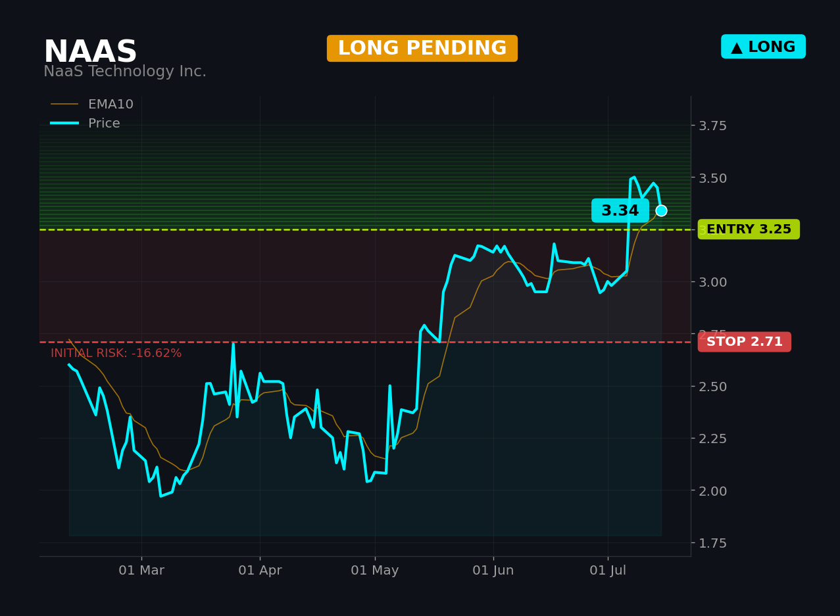Click the 3.50 price axis label

[713, 178]
